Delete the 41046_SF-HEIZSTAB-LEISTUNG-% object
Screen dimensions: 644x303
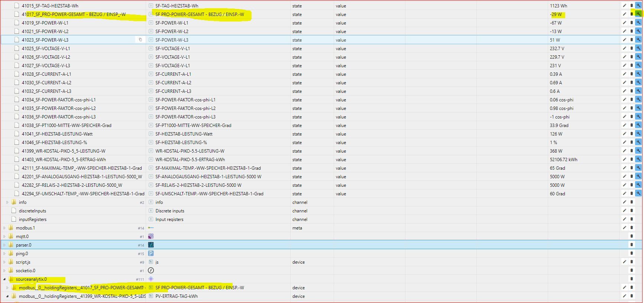(631, 142)
